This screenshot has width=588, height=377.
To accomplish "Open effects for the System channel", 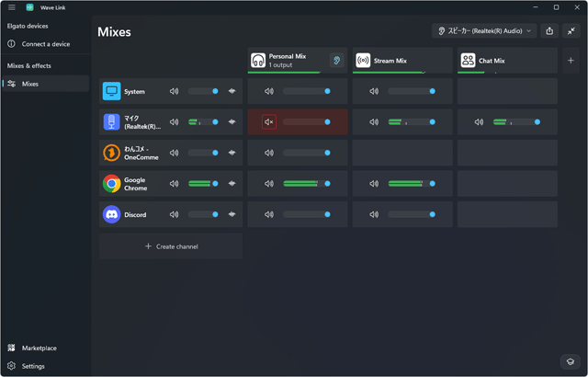I will point(232,91).
